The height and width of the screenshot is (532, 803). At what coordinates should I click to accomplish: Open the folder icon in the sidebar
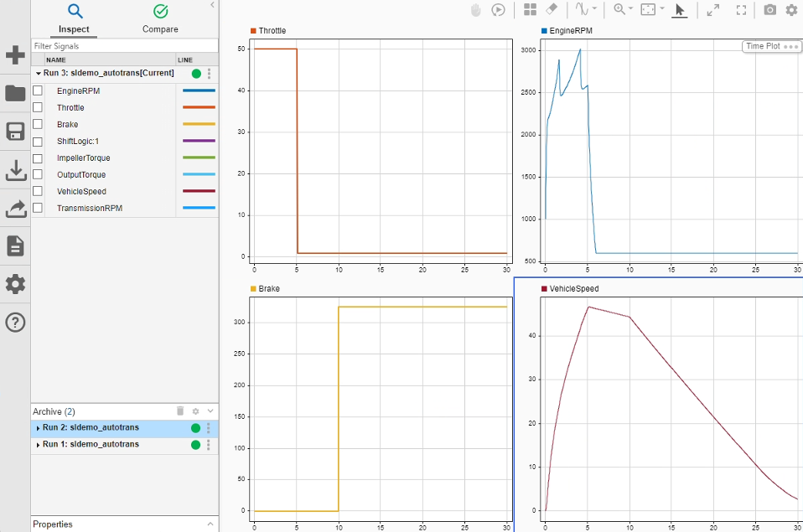(15, 93)
